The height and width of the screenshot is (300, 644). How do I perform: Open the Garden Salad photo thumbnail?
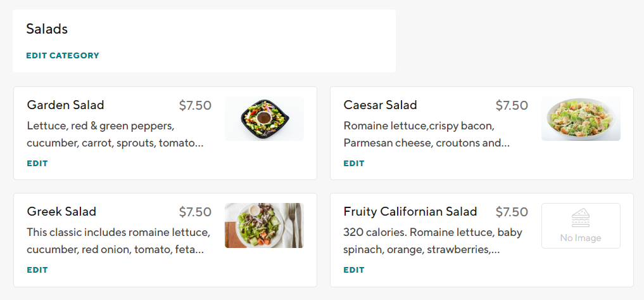(264, 119)
